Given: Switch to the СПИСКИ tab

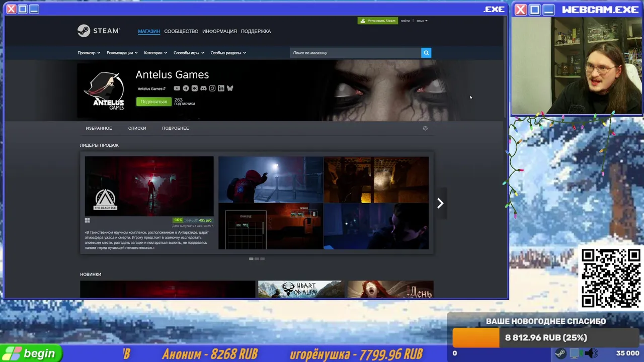Looking at the screenshot, I should (137, 128).
